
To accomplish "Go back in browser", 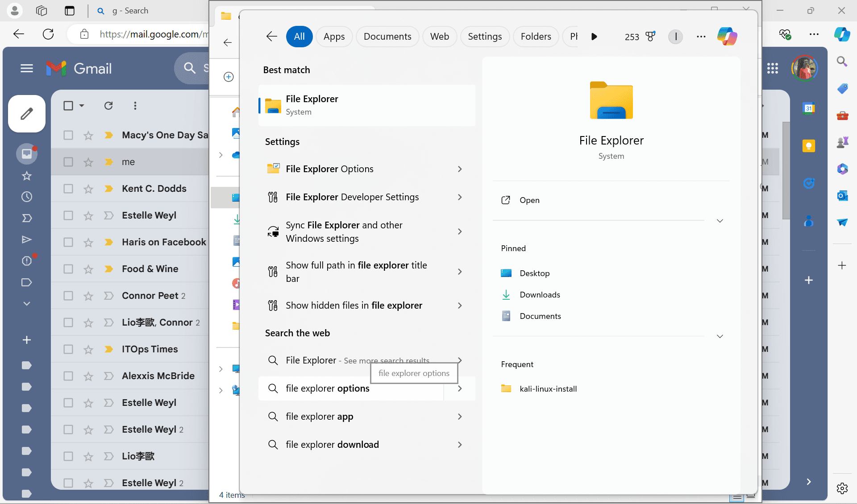I will pos(19,34).
